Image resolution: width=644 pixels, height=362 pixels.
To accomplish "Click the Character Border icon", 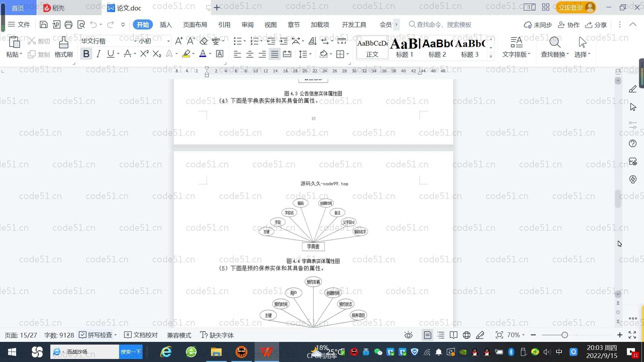I will pyautogui.click(x=220, y=54).
